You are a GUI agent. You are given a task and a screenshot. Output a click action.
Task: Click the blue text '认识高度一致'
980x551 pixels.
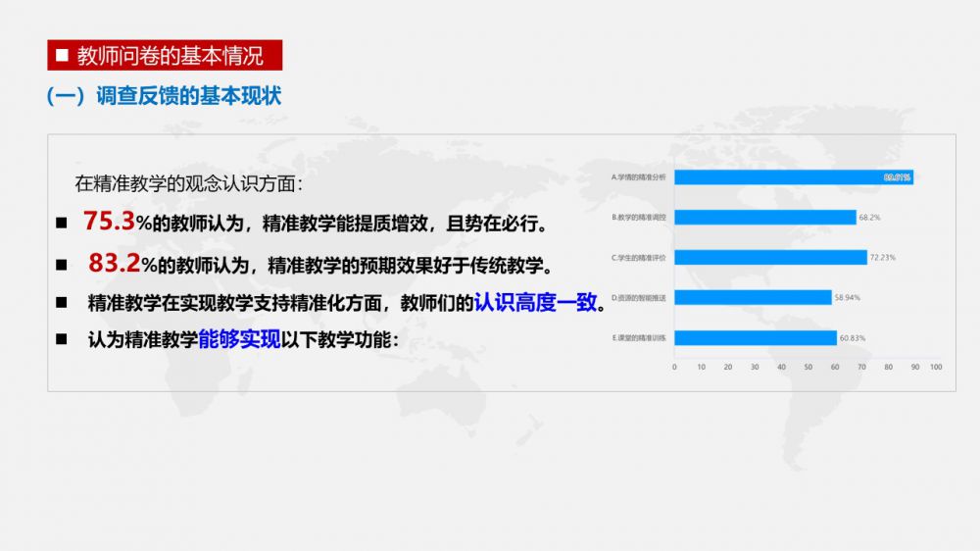(x=535, y=303)
